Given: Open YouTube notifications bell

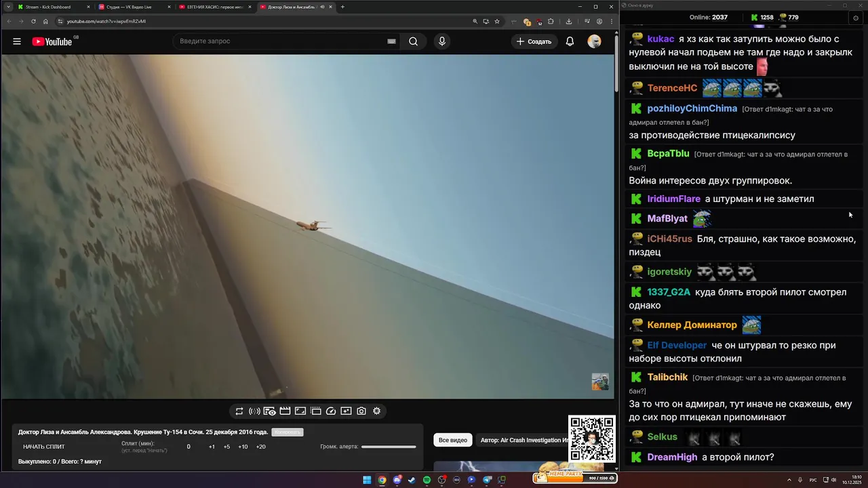Looking at the screenshot, I should pos(570,41).
